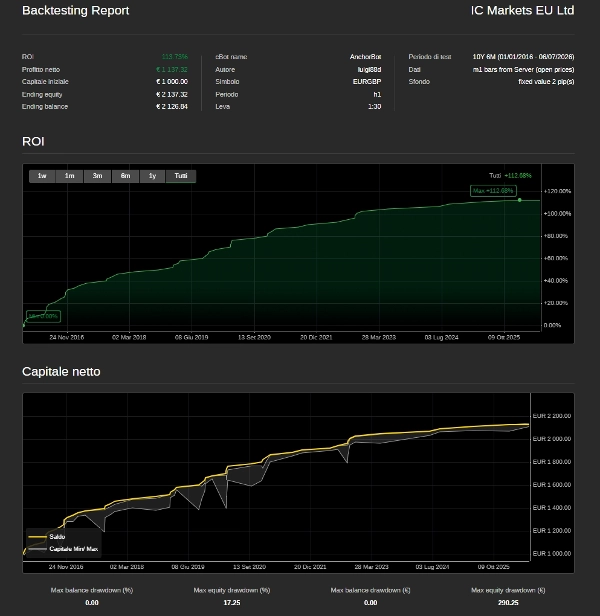This screenshot has height=616, width=600.
Task: Click the Simbolo value EURGBP
Action: click(x=367, y=82)
